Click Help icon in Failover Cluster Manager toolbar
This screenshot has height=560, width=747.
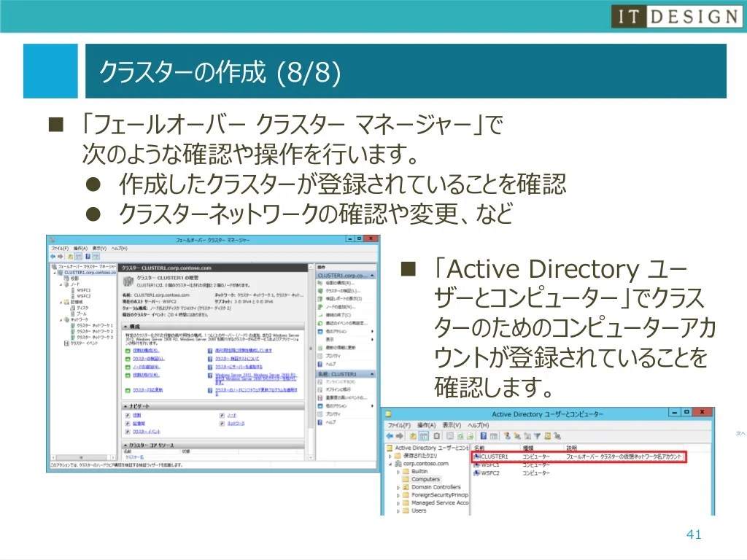(88, 257)
